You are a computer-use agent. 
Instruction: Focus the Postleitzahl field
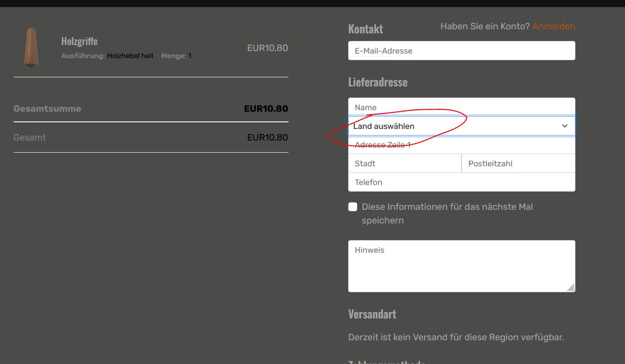tap(518, 163)
